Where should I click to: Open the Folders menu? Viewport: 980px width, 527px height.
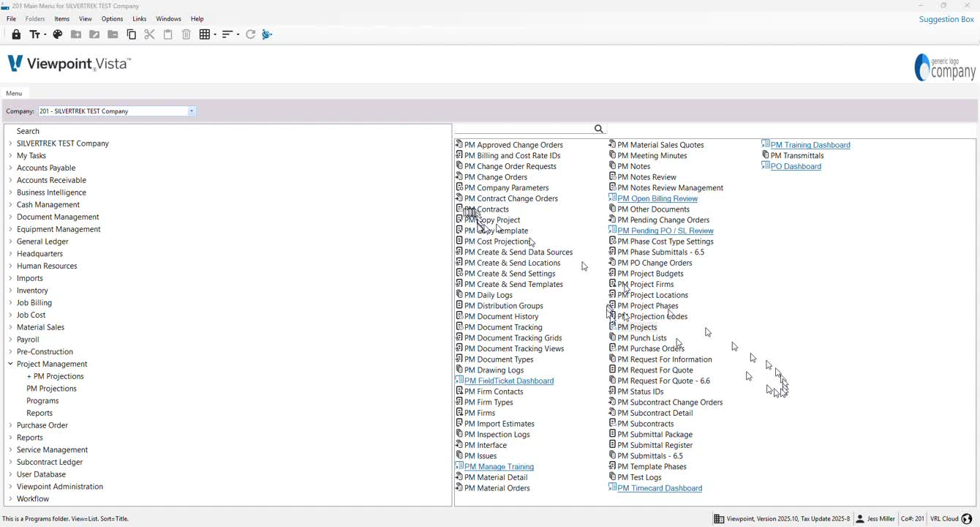[x=35, y=18]
